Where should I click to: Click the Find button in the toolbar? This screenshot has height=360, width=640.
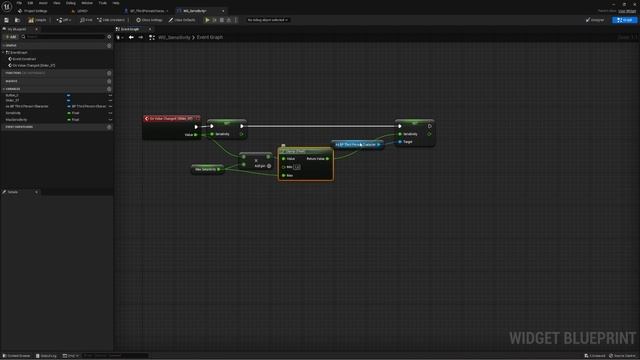tap(86, 20)
